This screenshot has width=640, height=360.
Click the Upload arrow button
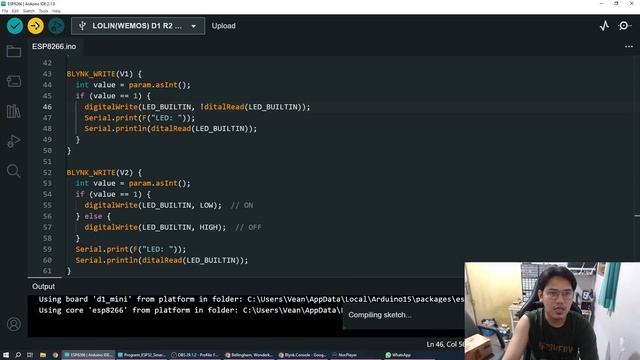[36, 26]
